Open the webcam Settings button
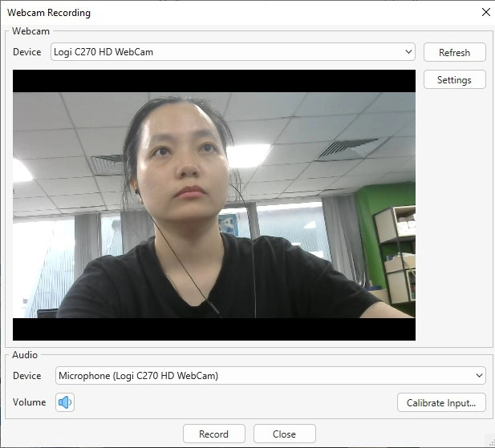The width and height of the screenshot is (495, 448). [x=454, y=80]
